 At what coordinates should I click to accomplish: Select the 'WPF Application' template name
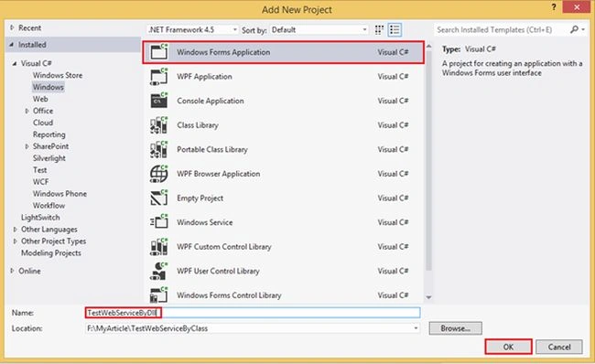tap(204, 77)
